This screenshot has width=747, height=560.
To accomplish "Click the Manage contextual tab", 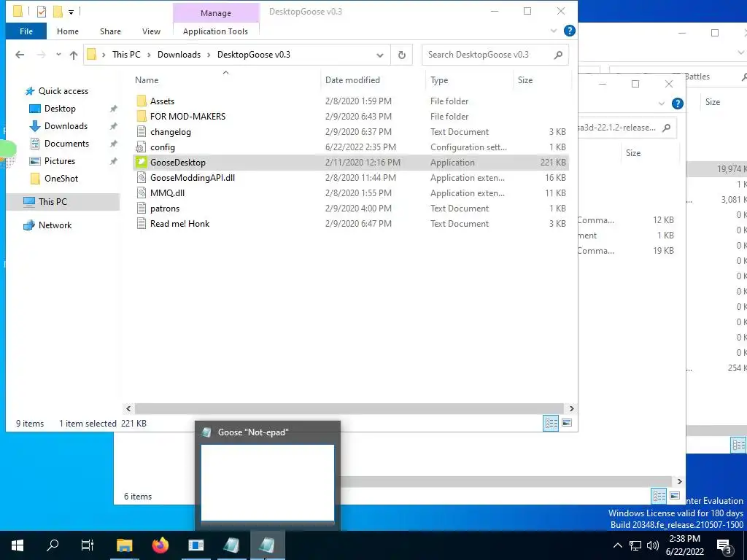I will [216, 13].
